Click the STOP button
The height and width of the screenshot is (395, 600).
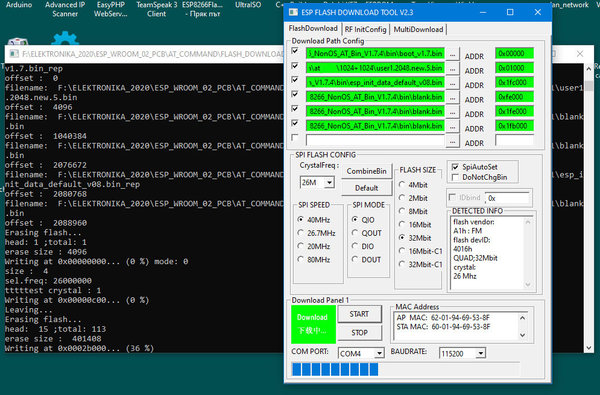[x=359, y=333]
